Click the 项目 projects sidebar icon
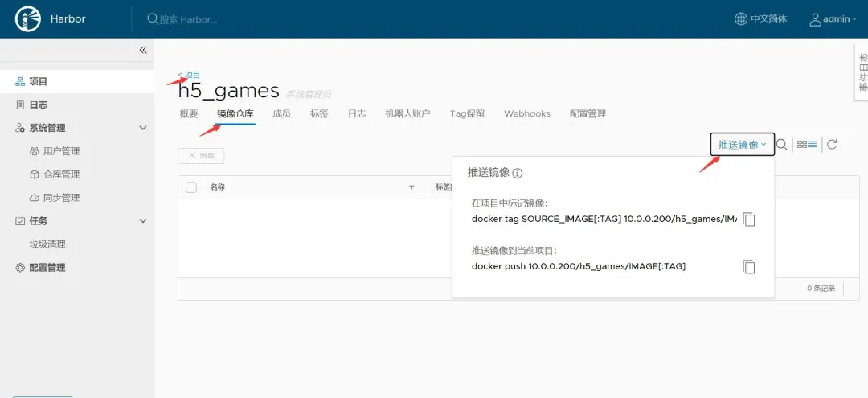The width and height of the screenshot is (868, 398). [20, 81]
